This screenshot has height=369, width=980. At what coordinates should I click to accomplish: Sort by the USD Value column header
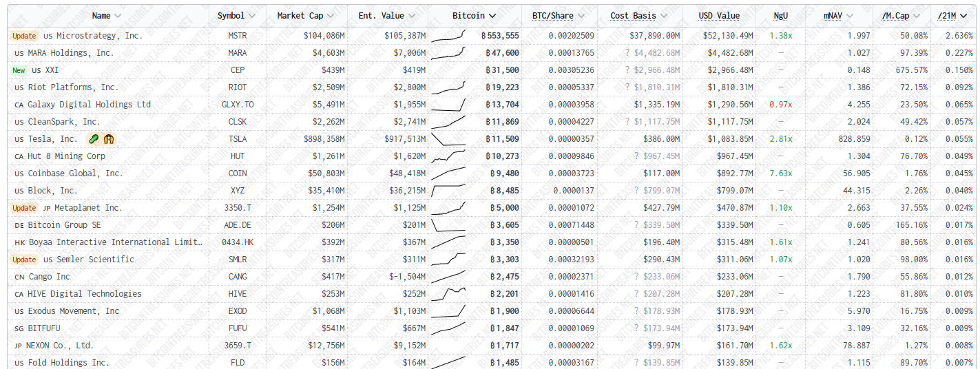pos(719,16)
